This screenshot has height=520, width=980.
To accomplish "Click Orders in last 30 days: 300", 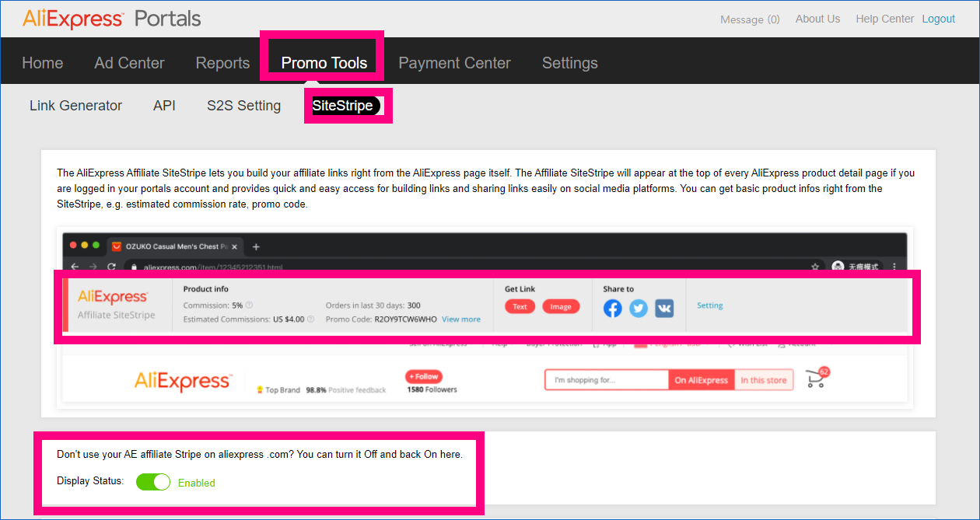I will click(373, 305).
